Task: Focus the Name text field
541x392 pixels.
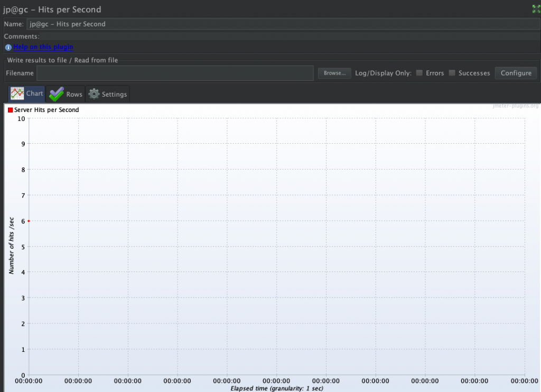Action: (283, 24)
